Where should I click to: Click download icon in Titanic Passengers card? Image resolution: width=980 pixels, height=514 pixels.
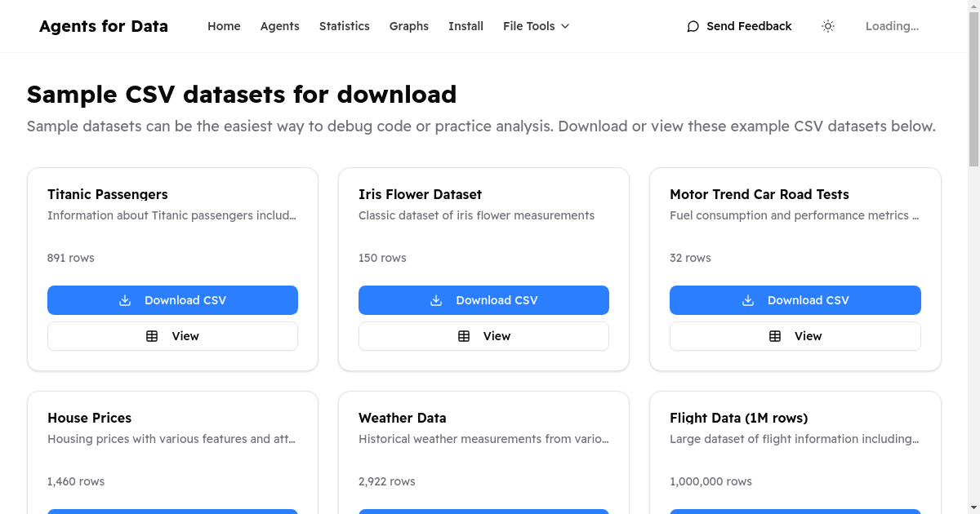125,300
